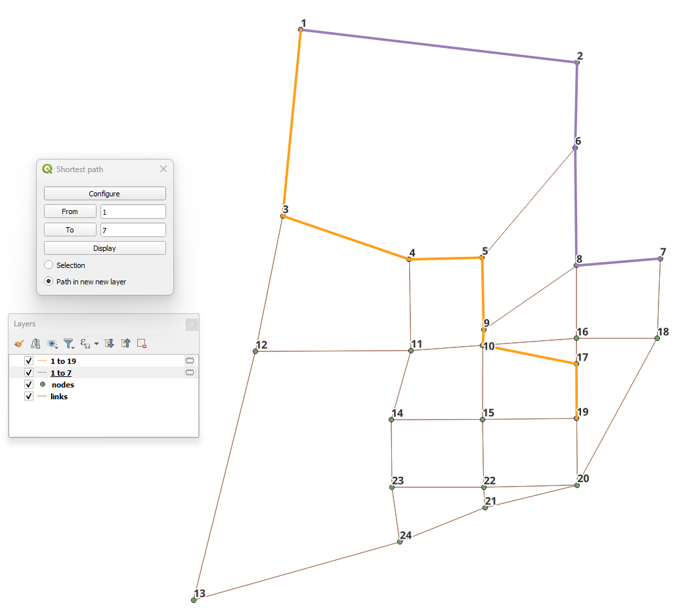Click the From input field containing 1
The height and width of the screenshot is (616, 692).
[133, 211]
